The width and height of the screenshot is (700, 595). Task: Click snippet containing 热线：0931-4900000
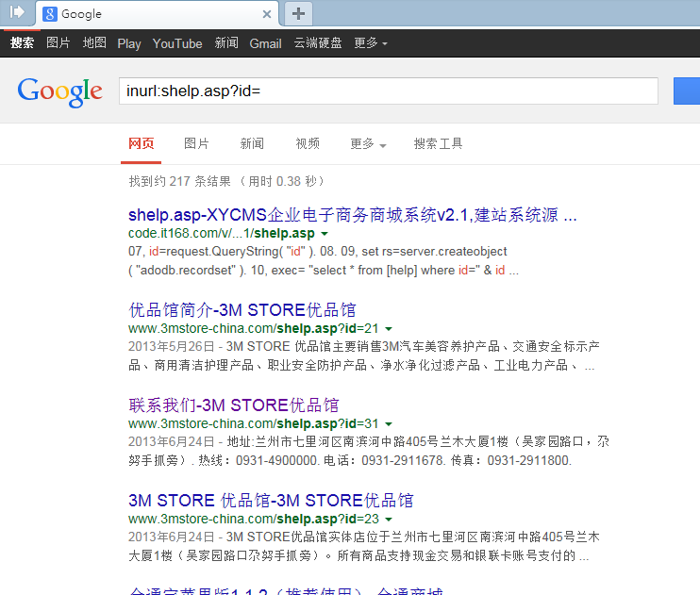(369, 451)
